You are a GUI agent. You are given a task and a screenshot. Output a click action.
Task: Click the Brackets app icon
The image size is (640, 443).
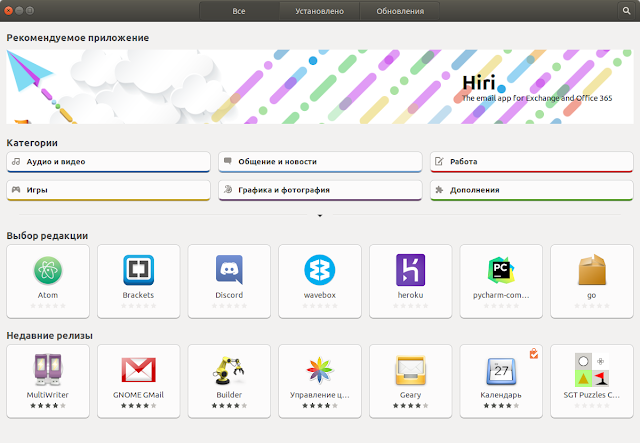[138, 270]
